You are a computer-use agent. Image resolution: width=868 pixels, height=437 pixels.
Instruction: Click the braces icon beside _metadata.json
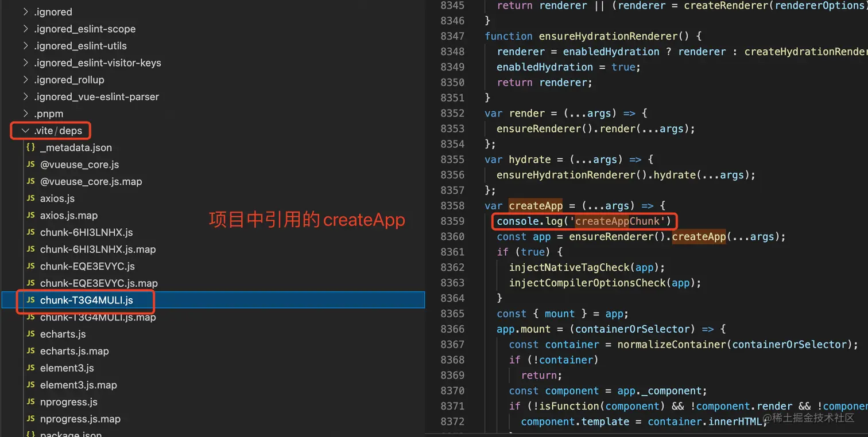pos(30,147)
